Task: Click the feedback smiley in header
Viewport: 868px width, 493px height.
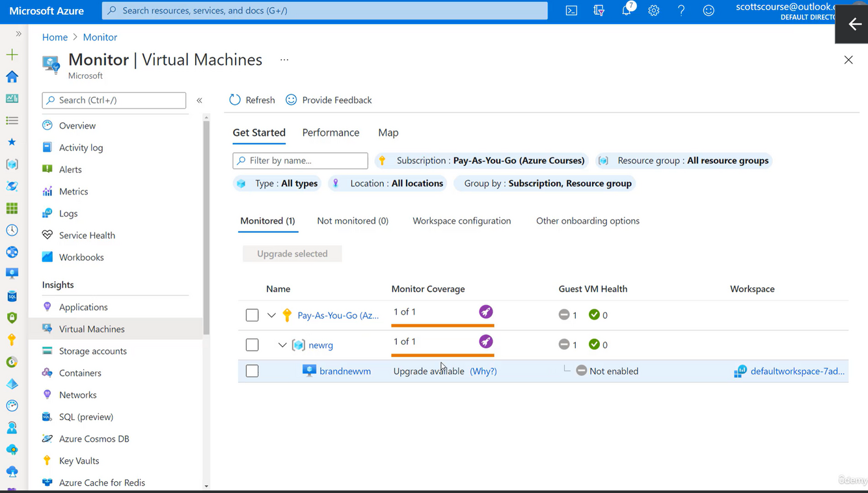Action: 709,10
